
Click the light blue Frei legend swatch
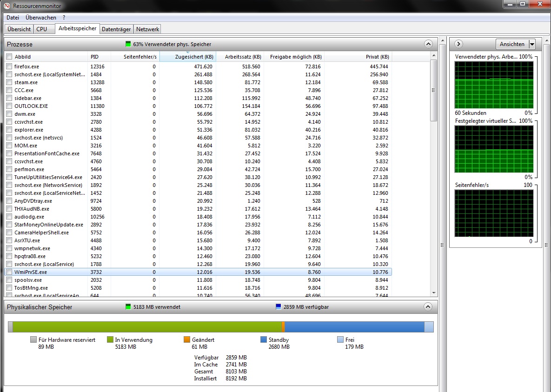340,339
